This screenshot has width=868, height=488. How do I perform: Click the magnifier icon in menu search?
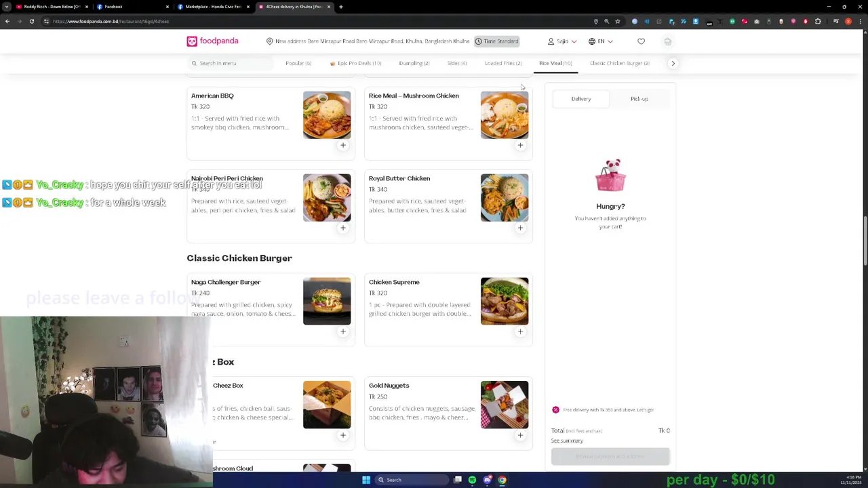pos(194,63)
